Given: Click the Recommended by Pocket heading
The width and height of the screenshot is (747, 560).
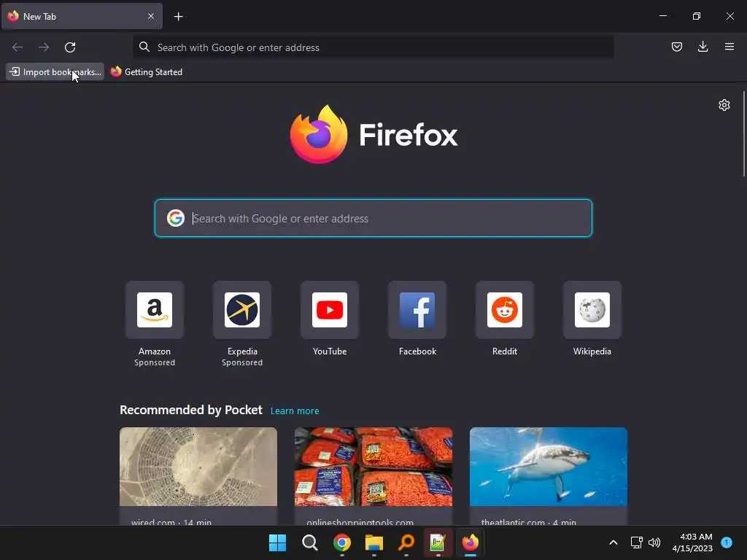Looking at the screenshot, I should (191, 410).
